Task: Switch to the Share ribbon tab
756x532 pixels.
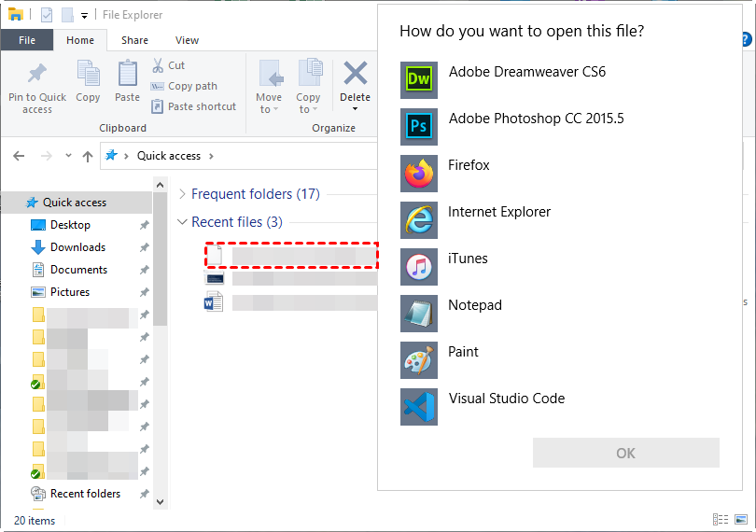Action: pos(134,40)
